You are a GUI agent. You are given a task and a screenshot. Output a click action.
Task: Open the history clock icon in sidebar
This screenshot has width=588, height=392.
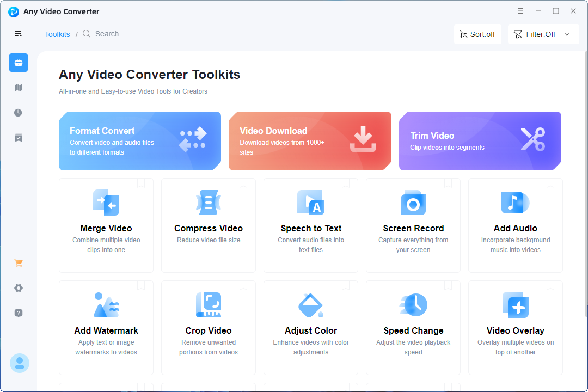[19, 113]
